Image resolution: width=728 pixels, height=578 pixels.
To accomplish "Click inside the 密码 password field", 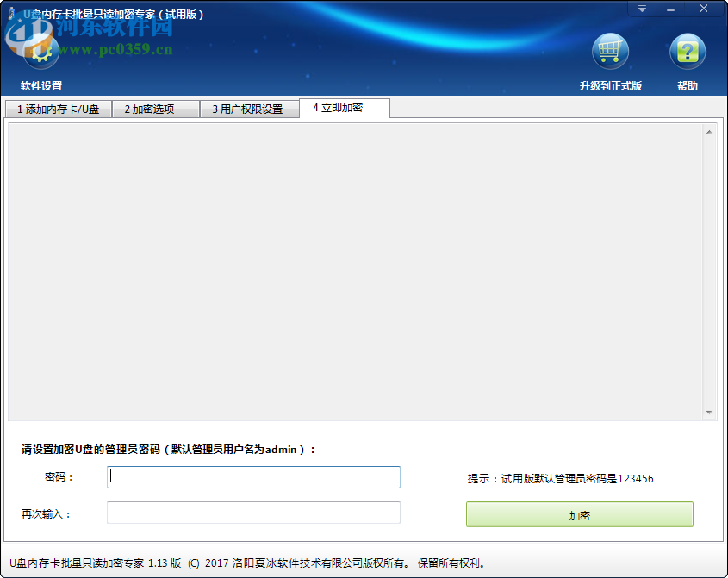I will [252, 477].
